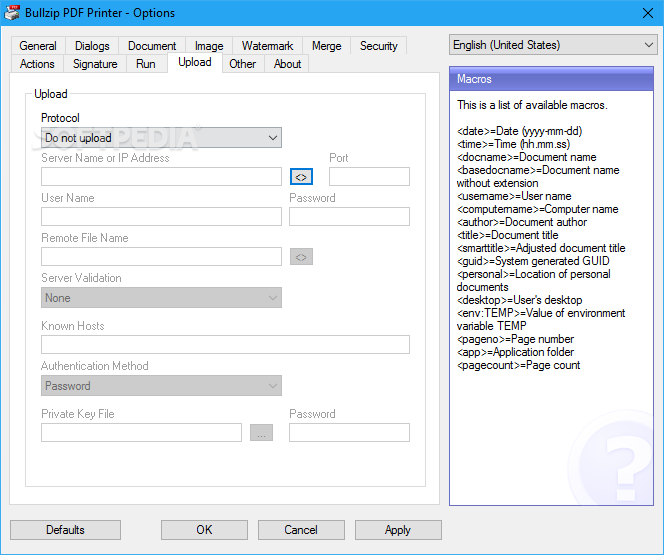The image size is (664, 555).
Task: Click the Apply button
Action: pyautogui.click(x=398, y=530)
